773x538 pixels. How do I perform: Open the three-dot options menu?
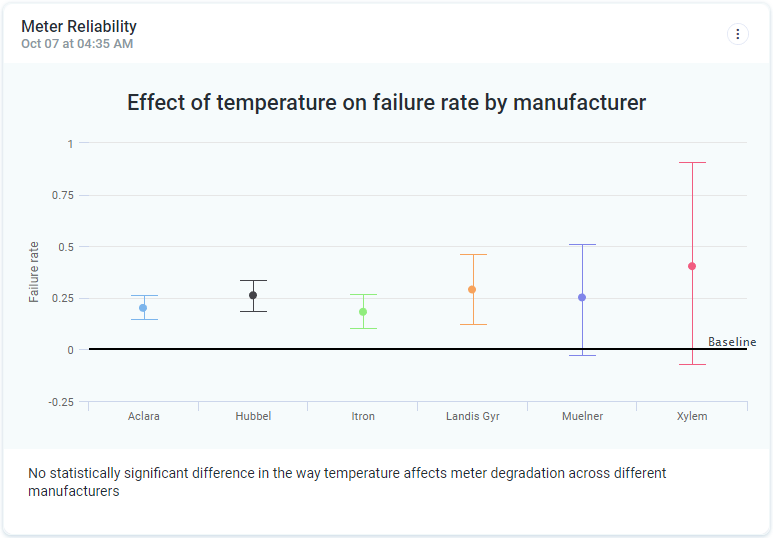[738, 34]
